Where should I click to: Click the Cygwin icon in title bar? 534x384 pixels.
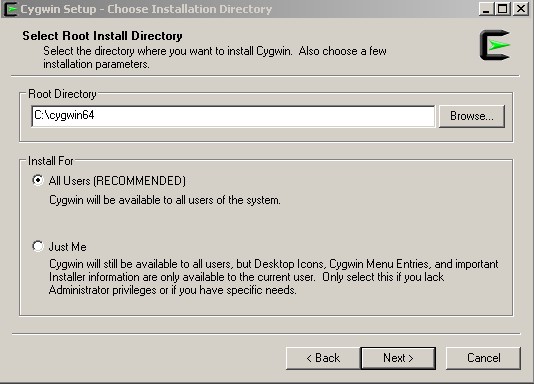click(x=10, y=9)
